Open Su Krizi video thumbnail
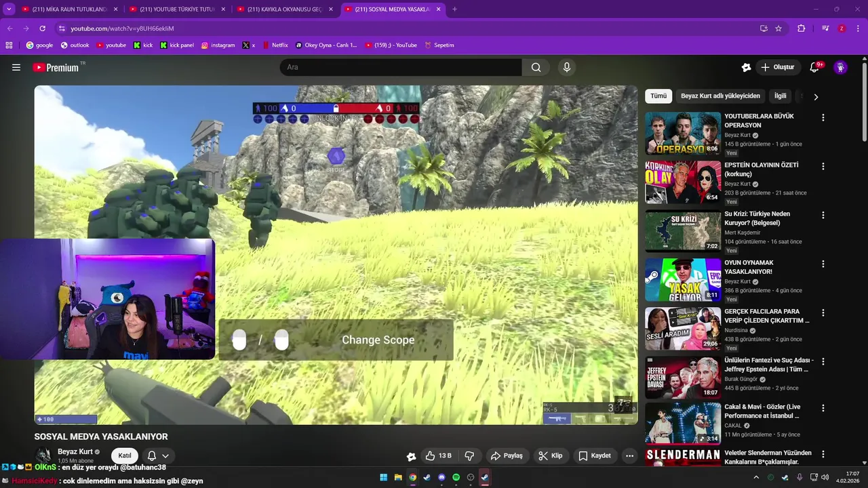This screenshot has width=868, height=488. [x=683, y=231]
